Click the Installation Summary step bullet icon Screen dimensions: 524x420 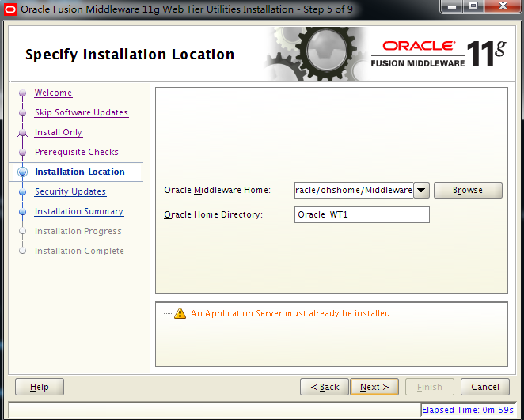pos(23,212)
